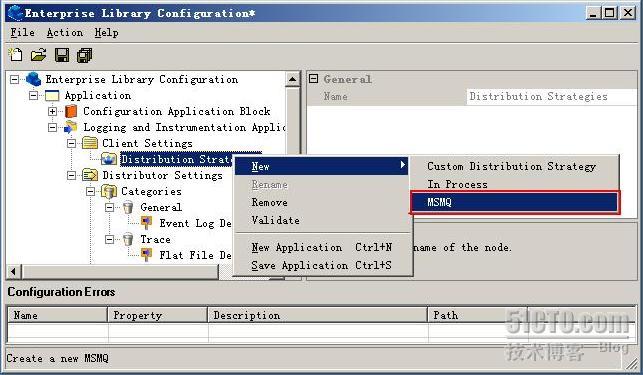
Task: Click the Distributor Settings folder icon
Action: [90, 175]
